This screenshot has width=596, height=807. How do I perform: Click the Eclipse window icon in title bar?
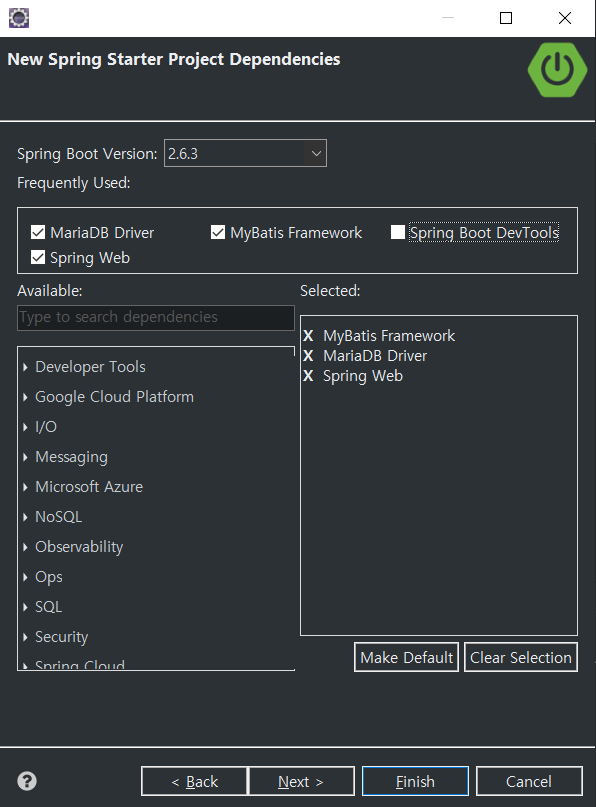[19, 18]
